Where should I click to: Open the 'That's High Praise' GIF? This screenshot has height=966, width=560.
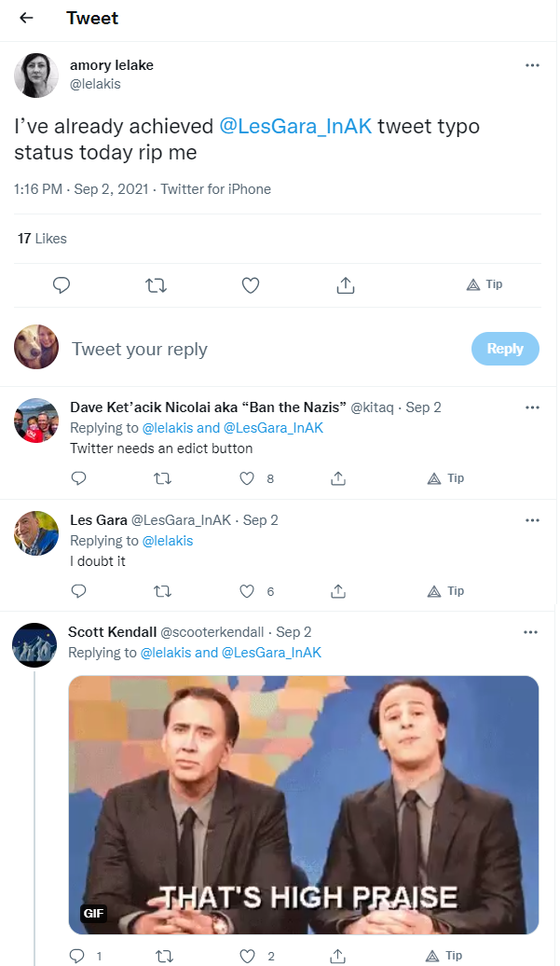[304, 806]
